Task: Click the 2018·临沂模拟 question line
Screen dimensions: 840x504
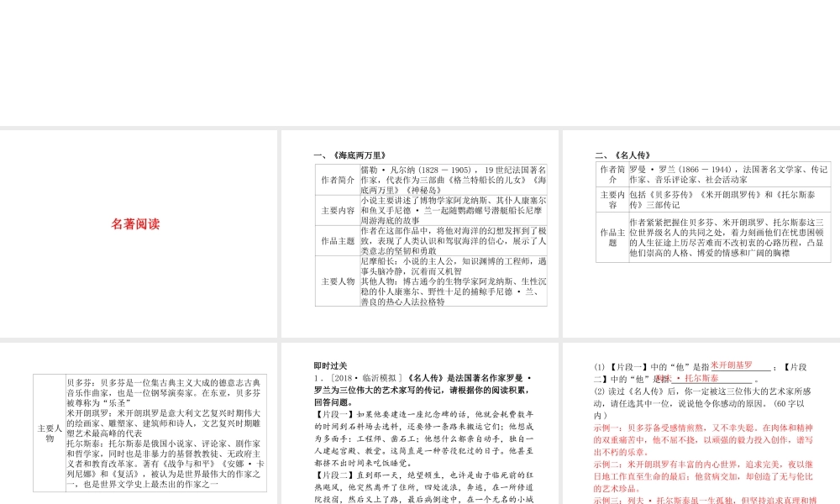Action: pyautogui.click(x=423, y=390)
